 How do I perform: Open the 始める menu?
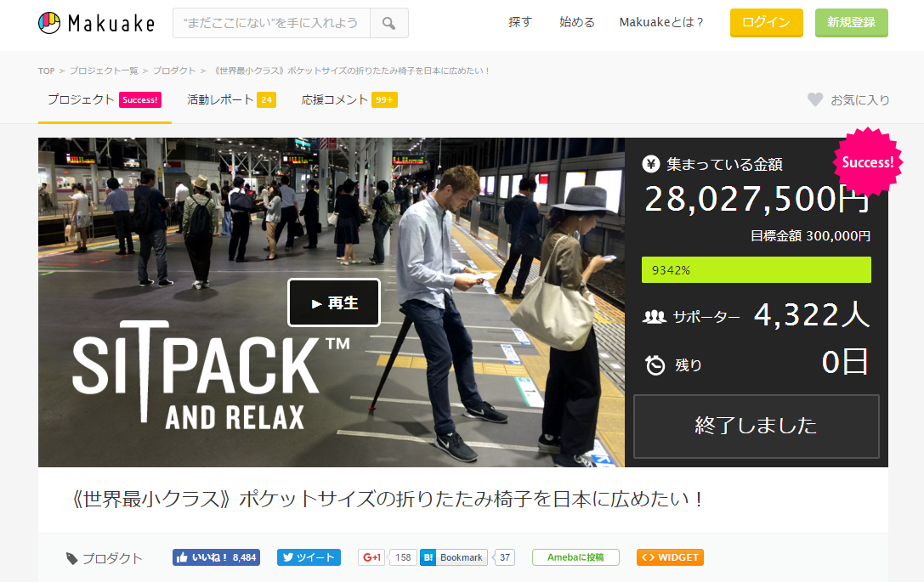[x=577, y=22]
